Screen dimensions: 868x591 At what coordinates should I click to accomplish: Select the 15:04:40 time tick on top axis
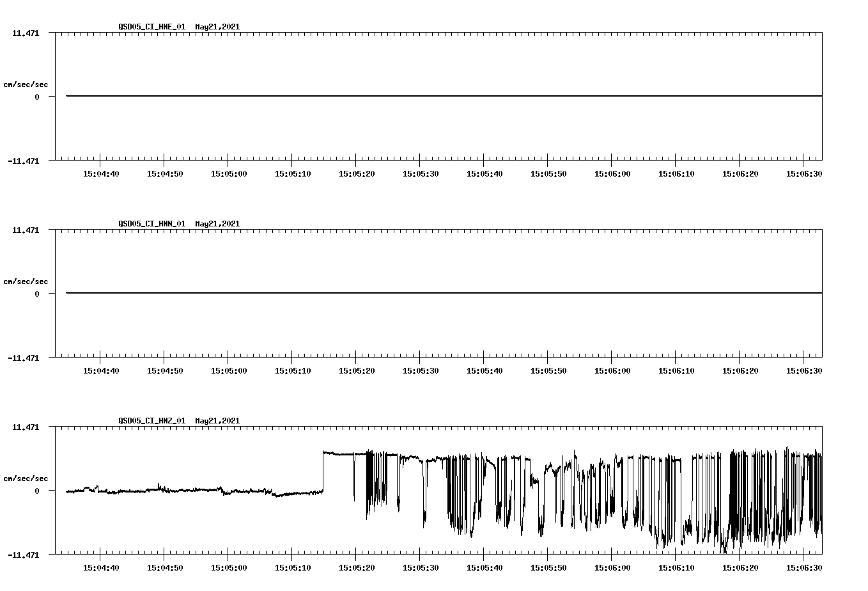[100, 172]
